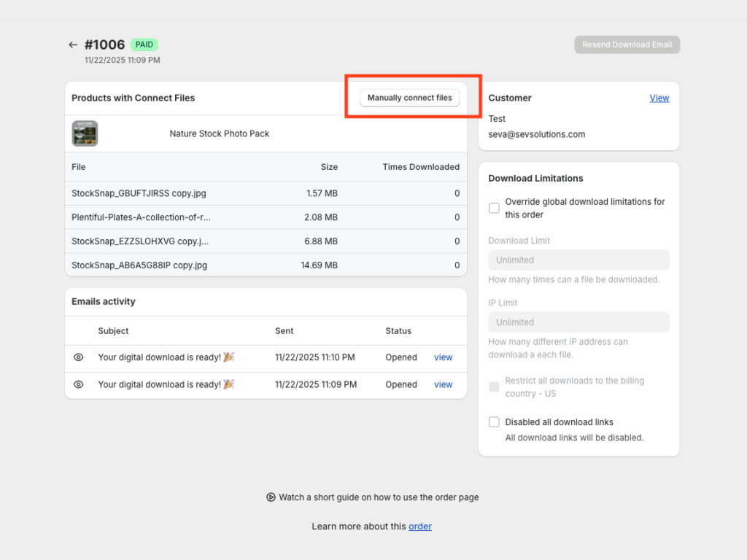Enable Override global download limitations checkbox

click(494, 209)
